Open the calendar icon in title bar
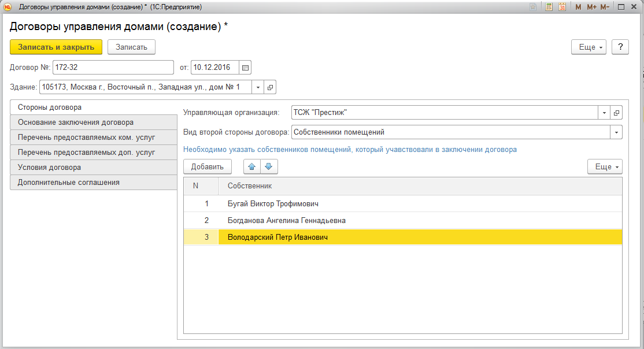The width and height of the screenshot is (644, 349). pos(561,7)
